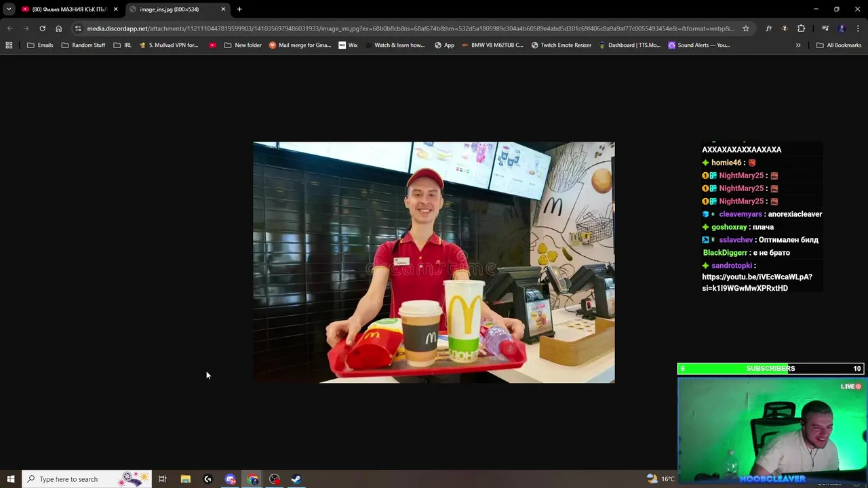This screenshot has width=868, height=488.
Task: Open the extensions puzzle icon
Action: 801,28
